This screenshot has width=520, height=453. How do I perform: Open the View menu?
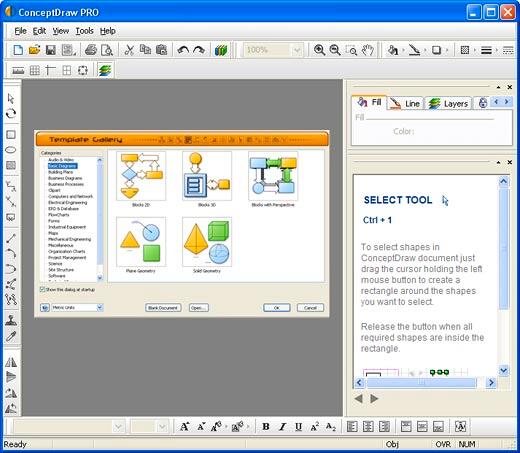[61, 31]
